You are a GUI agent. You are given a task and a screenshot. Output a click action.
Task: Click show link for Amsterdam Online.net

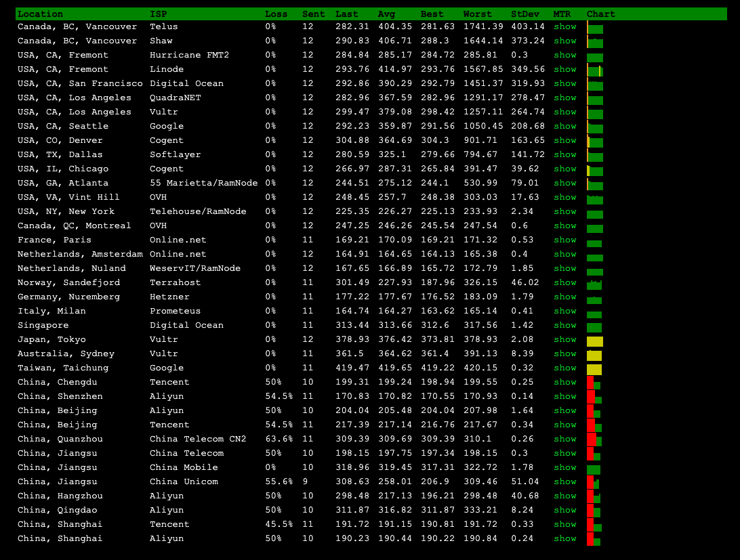[565, 254]
